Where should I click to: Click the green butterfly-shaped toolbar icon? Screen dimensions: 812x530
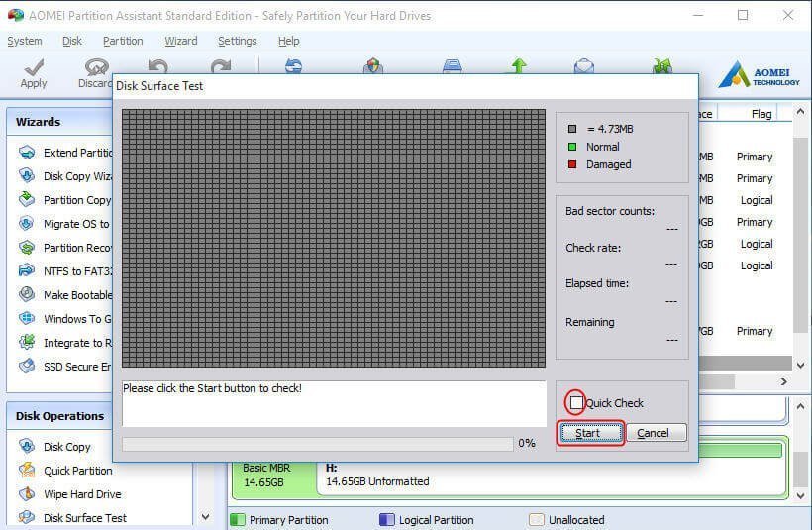[662, 65]
